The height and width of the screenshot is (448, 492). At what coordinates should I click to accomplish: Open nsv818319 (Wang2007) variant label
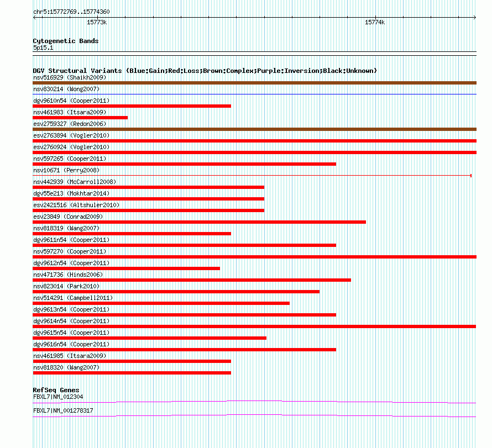tap(66, 228)
